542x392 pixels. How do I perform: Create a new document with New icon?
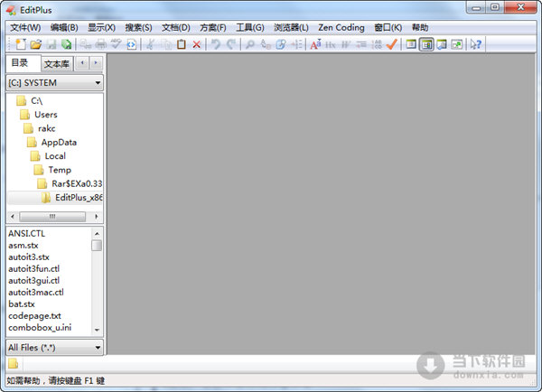(21, 44)
